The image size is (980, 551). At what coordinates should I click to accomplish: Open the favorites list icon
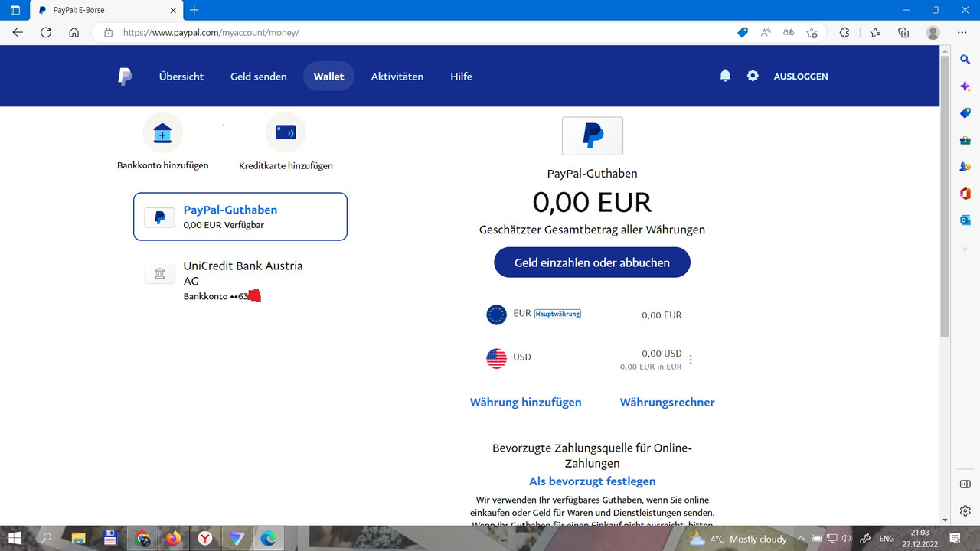click(x=875, y=32)
